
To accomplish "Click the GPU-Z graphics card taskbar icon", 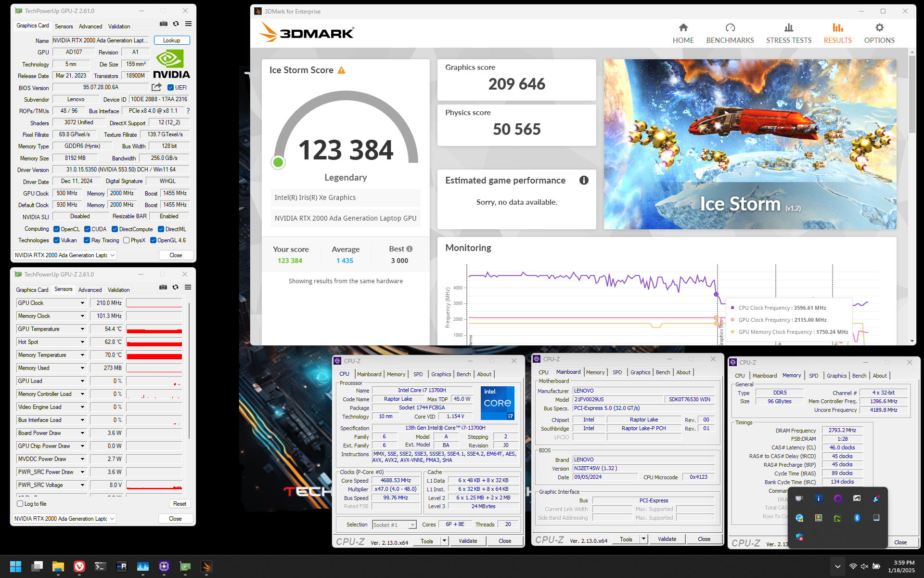I will click(185, 566).
